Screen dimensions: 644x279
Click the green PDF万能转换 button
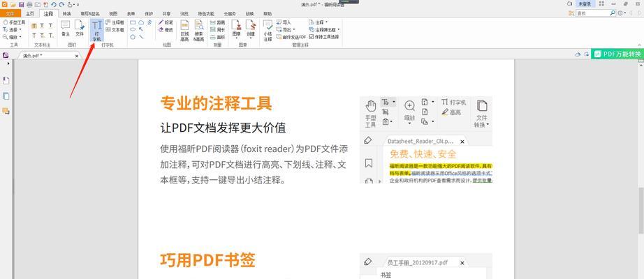617,54
